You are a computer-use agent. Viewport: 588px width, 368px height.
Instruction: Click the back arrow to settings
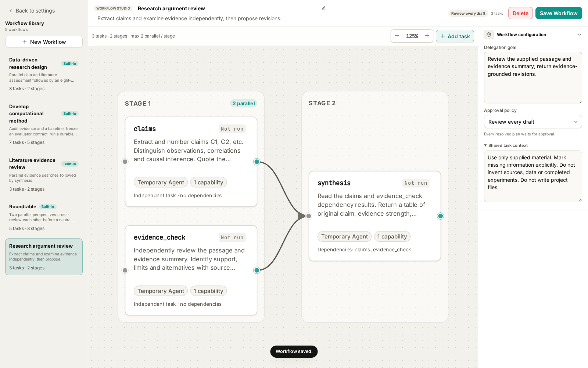point(11,11)
